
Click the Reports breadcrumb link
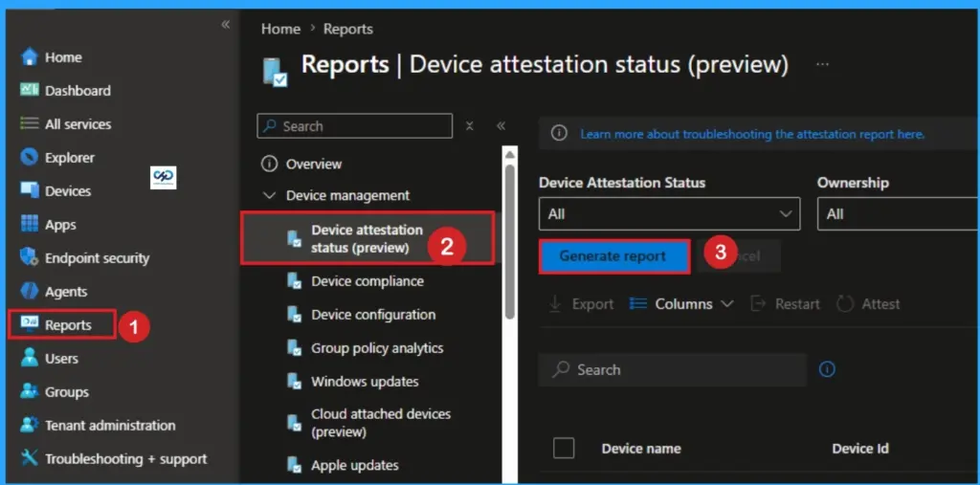pos(348,29)
